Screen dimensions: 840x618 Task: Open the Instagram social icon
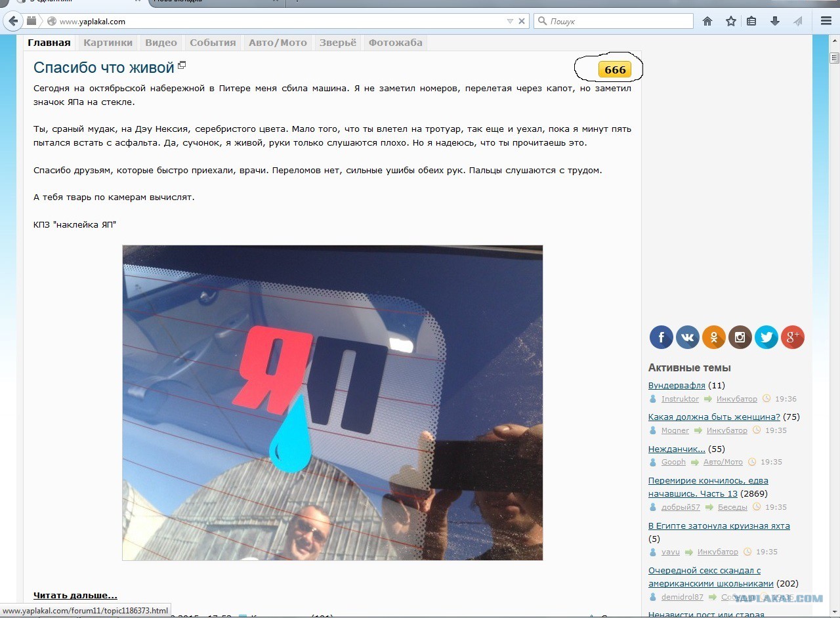pyautogui.click(x=740, y=337)
